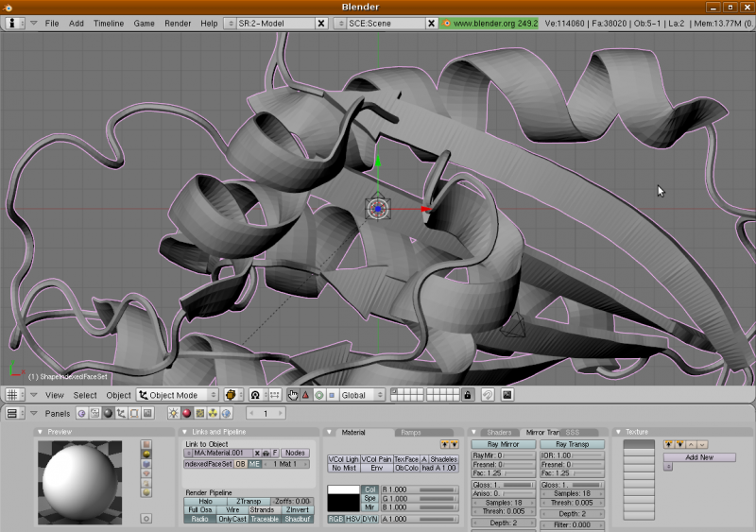The width and height of the screenshot is (756, 532).
Task: Switch to the Ramps tab
Action: pyautogui.click(x=410, y=432)
